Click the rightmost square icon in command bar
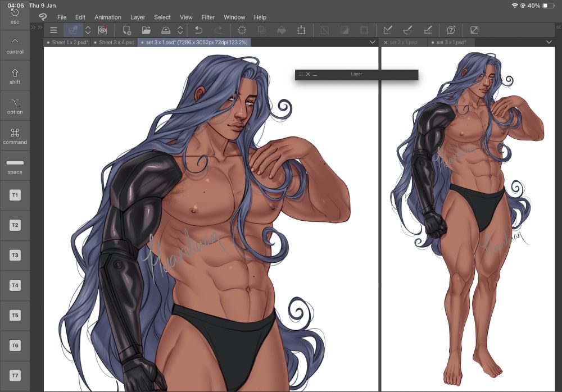The image size is (562, 392). point(474,30)
